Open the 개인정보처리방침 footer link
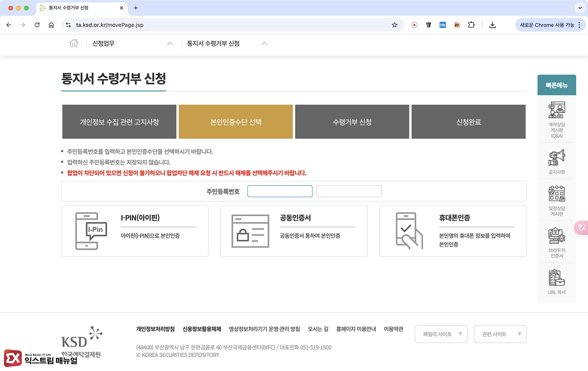This screenshot has height=371, width=588. point(155,329)
